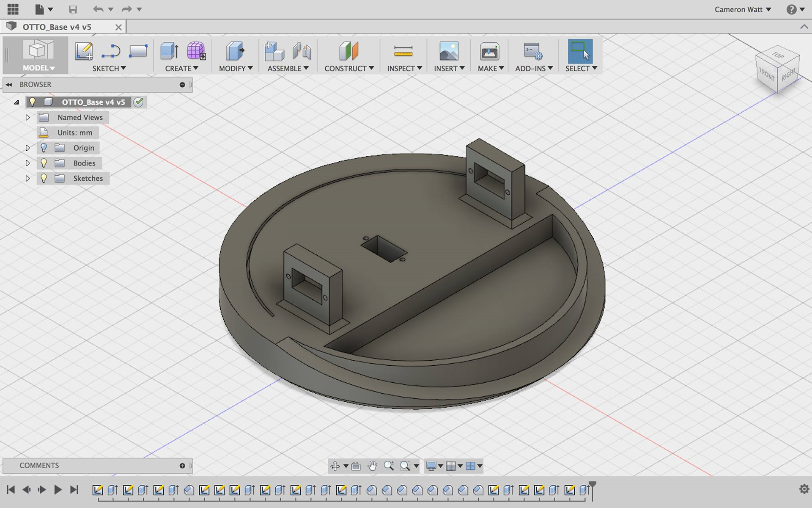
Task: Expand the Origin folder arrow
Action: tap(28, 148)
